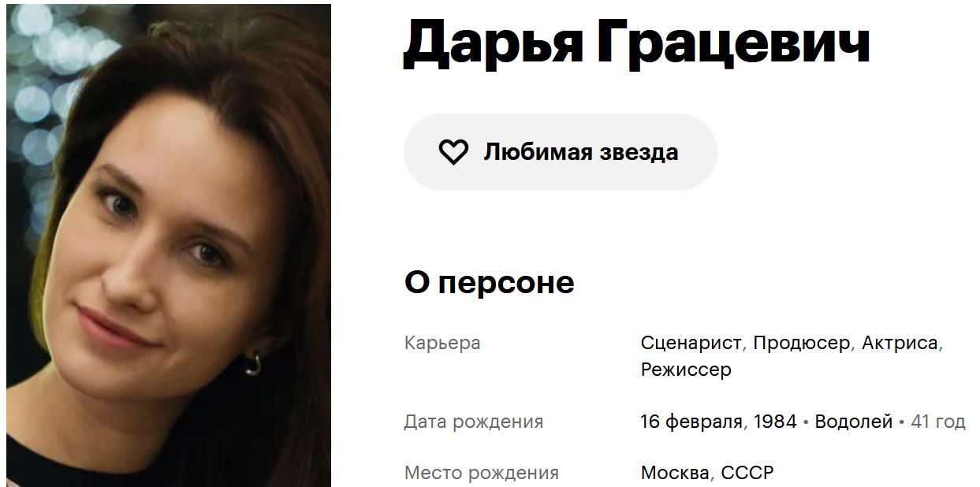
Task: Follow the Режиссер career link
Action: click(x=686, y=370)
